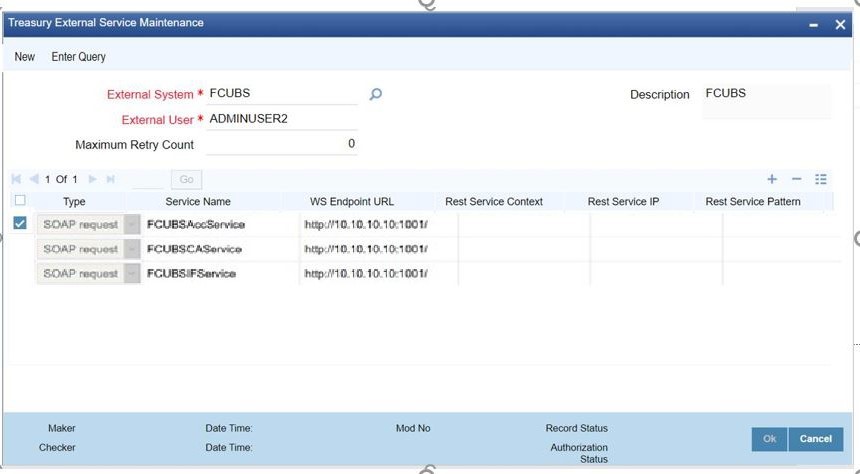Toggle the select-all checkbox in table header

tap(20, 200)
